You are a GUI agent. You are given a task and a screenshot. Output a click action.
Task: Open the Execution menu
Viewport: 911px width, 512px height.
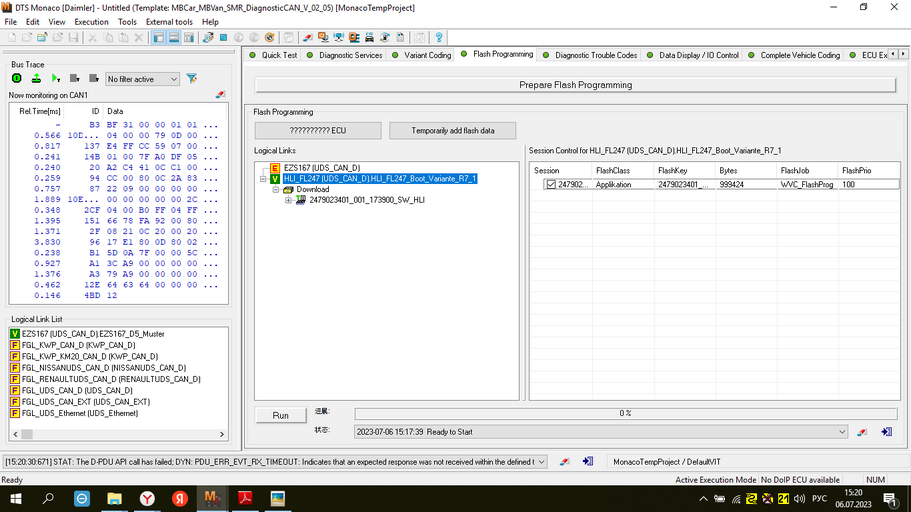(x=91, y=22)
